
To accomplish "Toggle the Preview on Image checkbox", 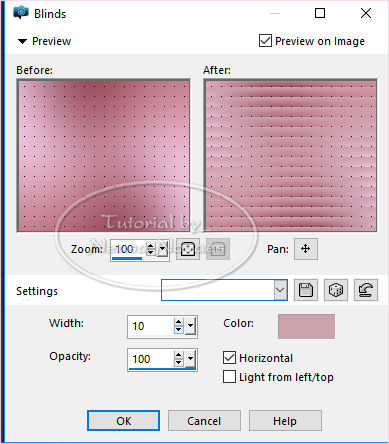I will click(265, 41).
